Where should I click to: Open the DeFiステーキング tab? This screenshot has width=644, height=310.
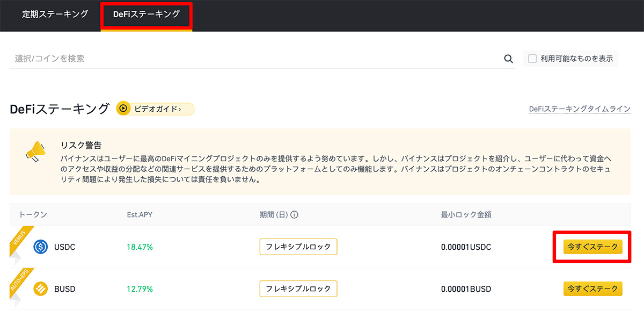pos(147,15)
